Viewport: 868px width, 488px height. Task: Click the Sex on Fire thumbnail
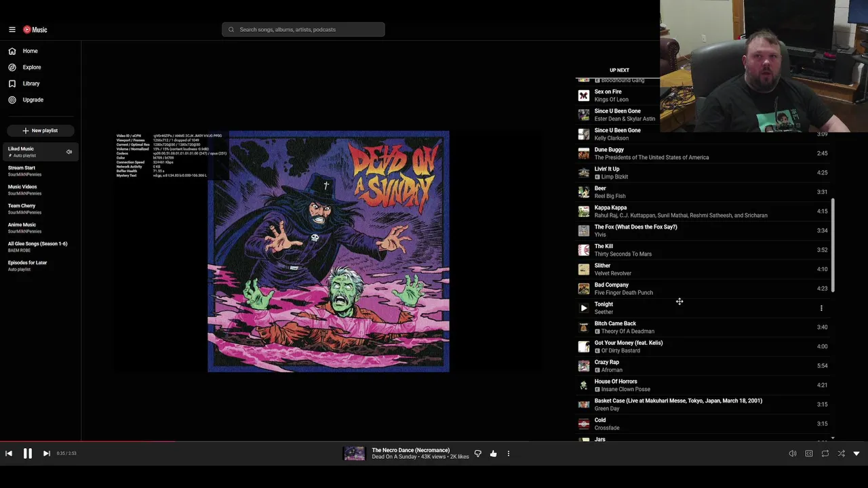[584, 96]
